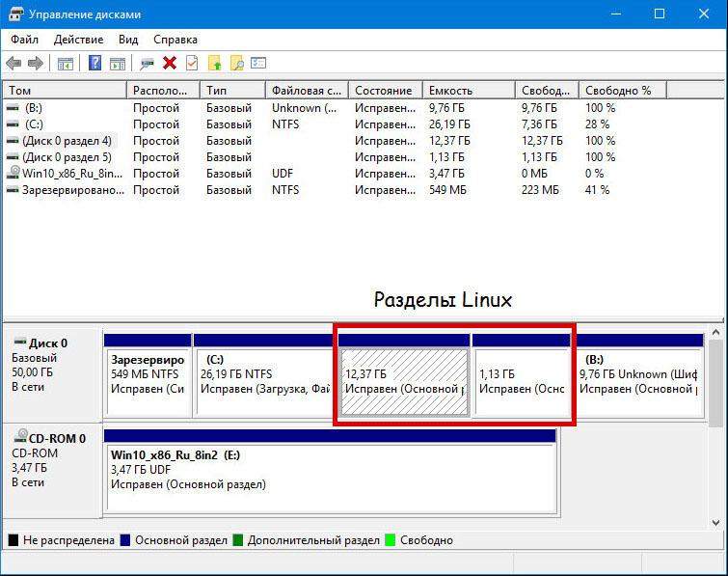The image size is (728, 576).
Task: Open the Вид menu
Action: click(x=128, y=40)
